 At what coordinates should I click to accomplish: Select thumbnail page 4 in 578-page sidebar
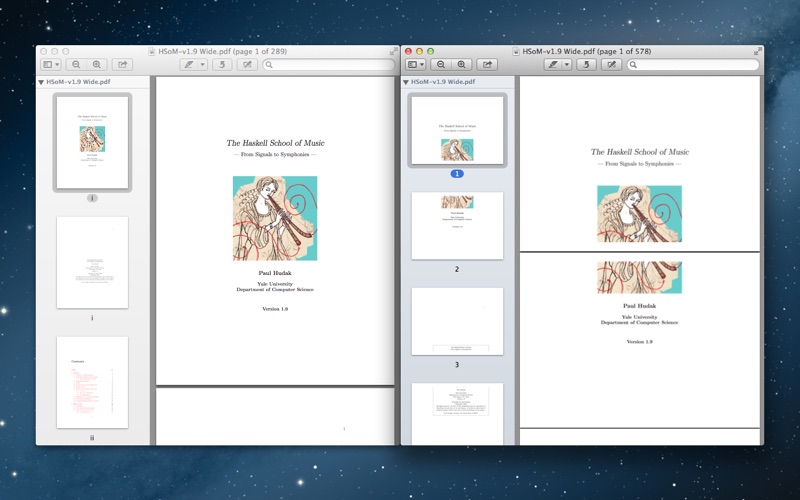[x=457, y=414]
